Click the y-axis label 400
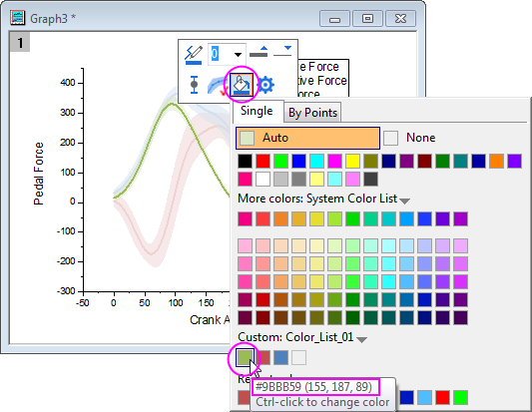The width and height of the screenshot is (532, 412). pos(68,83)
